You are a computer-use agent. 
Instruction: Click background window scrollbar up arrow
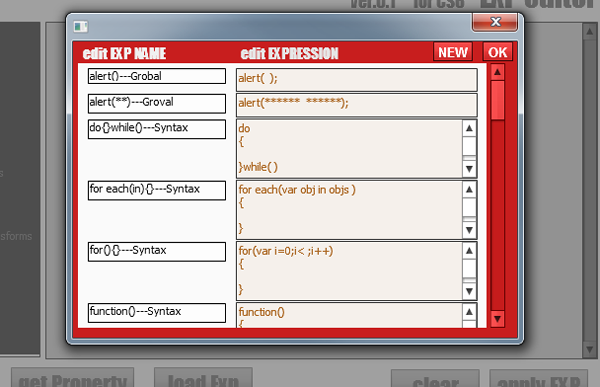coord(589,32)
